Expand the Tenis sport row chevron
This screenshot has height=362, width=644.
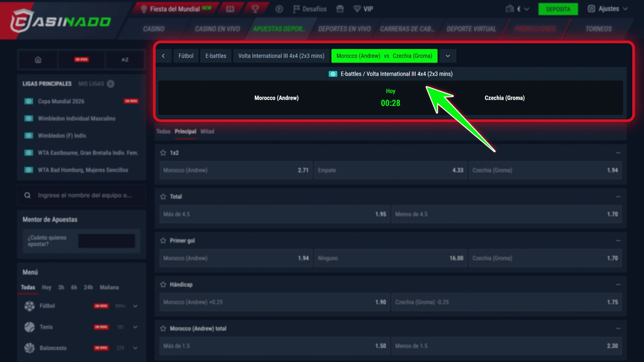(x=135, y=327)
